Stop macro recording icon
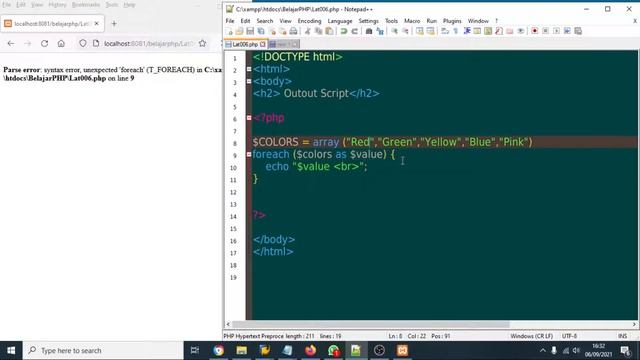The height and width of the screenshot is (360, 640). [x=546, y=31]
